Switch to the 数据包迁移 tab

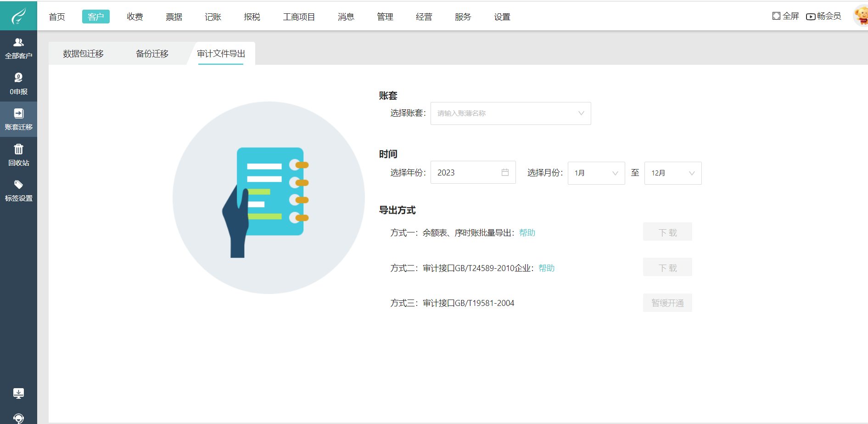(x=83, y=53)
